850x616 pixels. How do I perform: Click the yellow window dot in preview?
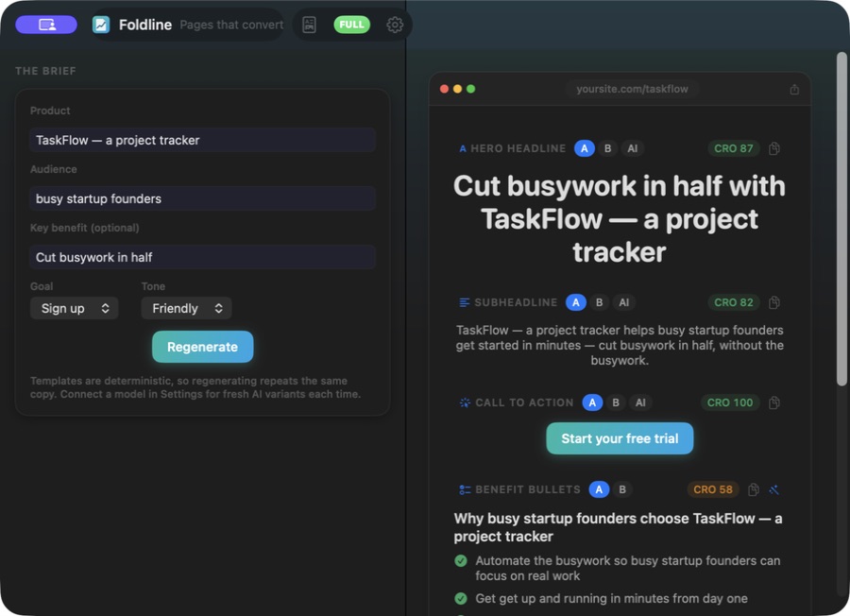click(457, 89)
